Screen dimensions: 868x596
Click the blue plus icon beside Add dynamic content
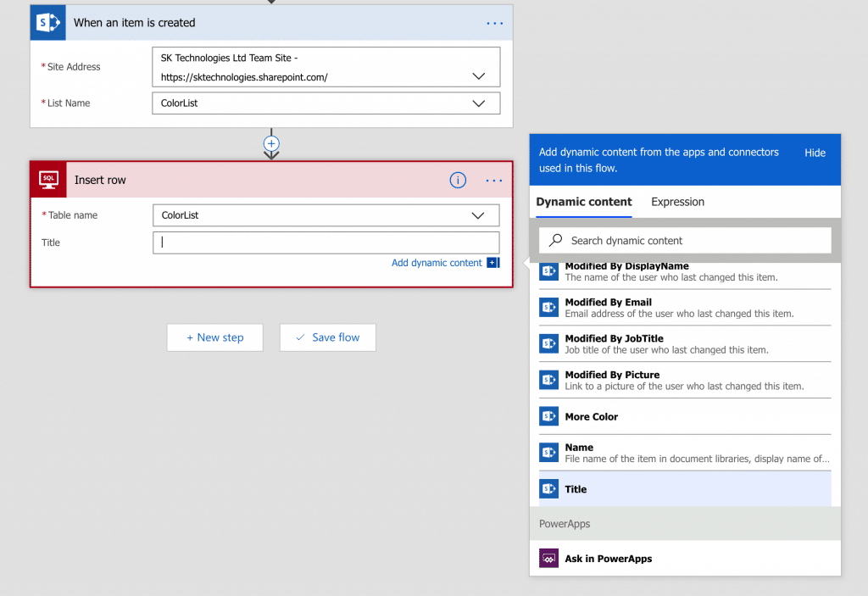(x=493, y=263)
